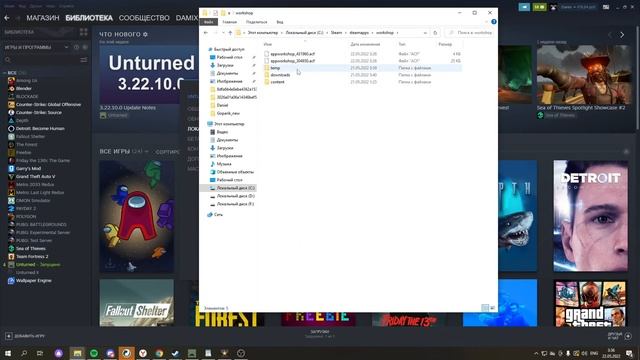Open БИБЛИОТЕКА in Steam navigation

click(89, 18)
